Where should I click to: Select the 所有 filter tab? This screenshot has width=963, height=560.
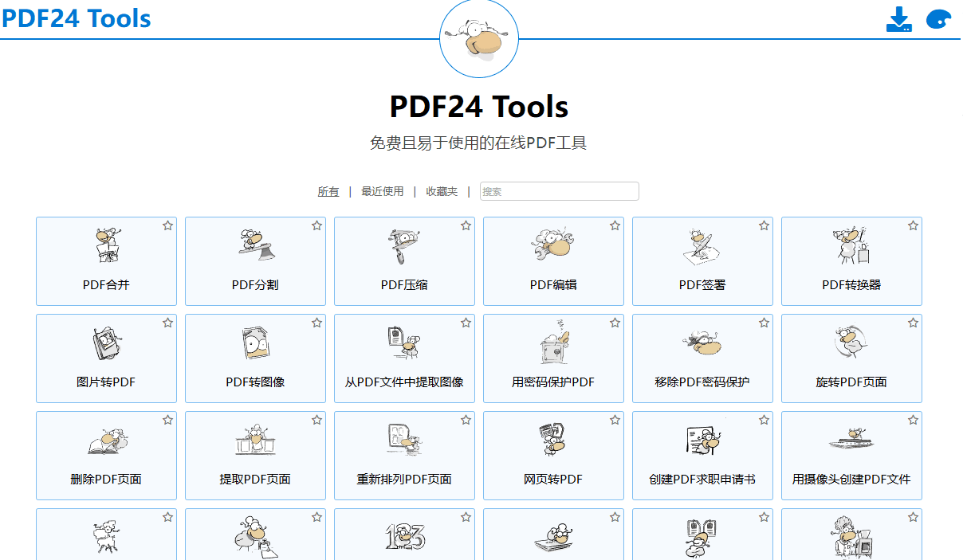pyautogui.click(x=328, y=191)
